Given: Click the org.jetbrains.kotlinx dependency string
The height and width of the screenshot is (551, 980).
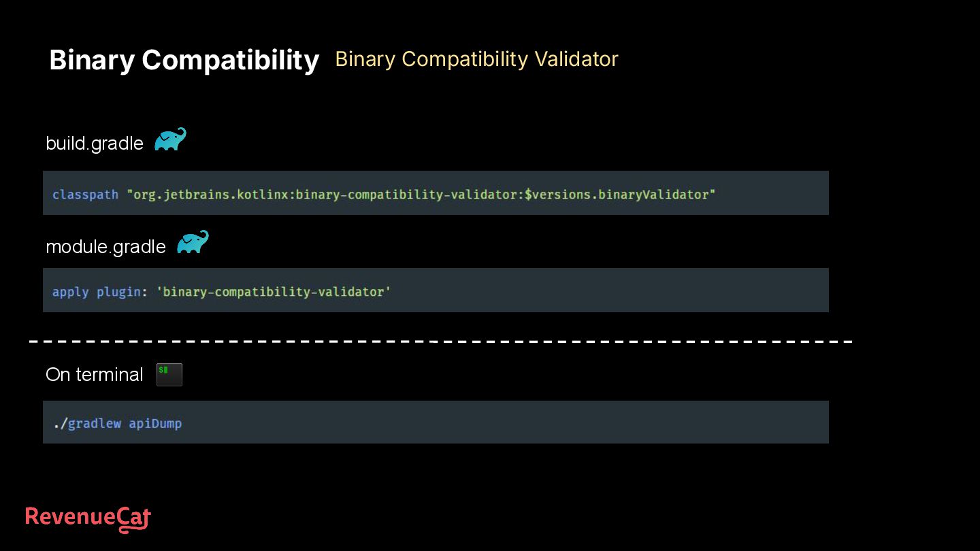Looking at the screenshot, I should 421,195.
